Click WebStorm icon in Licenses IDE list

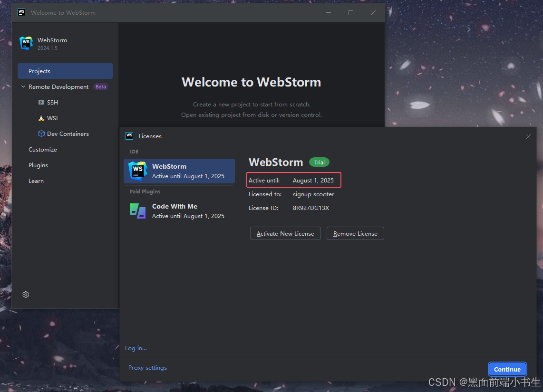pyautogui.click(x=138, y=171)
